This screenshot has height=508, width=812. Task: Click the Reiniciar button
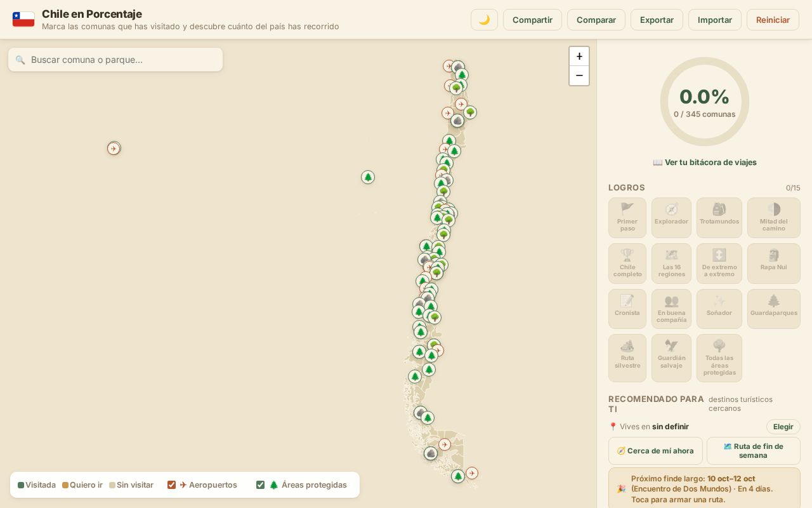coord(773,20)
